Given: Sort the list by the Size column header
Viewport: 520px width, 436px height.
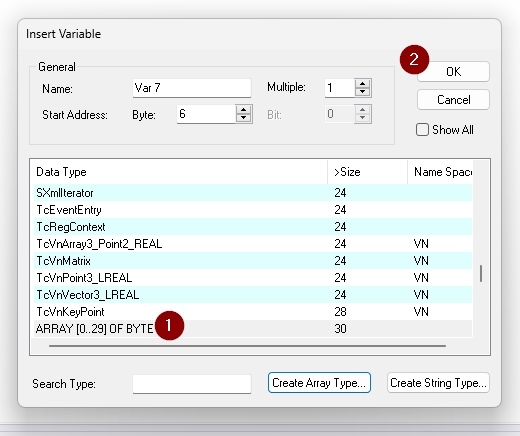Looking at the screenshot, I should pyautogui.click(x=367, y=172).
